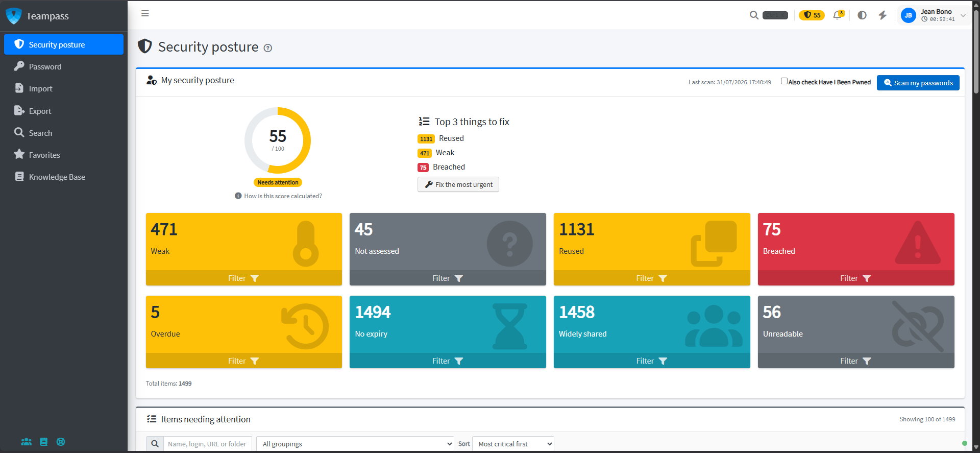Toggle dark/light theme contrast icon
Viewport: 980px width, 453px height.
pyautogui.click(x=862, y=15)
